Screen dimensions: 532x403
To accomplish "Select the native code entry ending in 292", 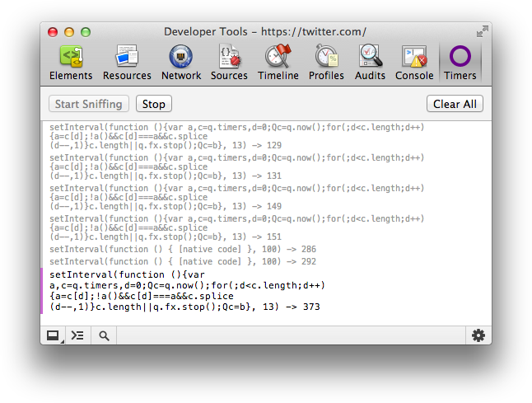I will [183, 261].
